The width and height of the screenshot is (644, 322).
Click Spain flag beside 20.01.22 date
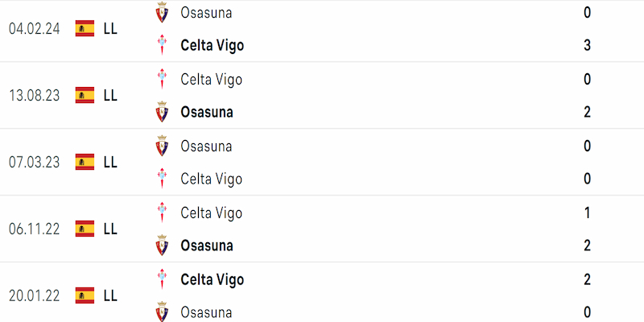[x=85, y=295]
